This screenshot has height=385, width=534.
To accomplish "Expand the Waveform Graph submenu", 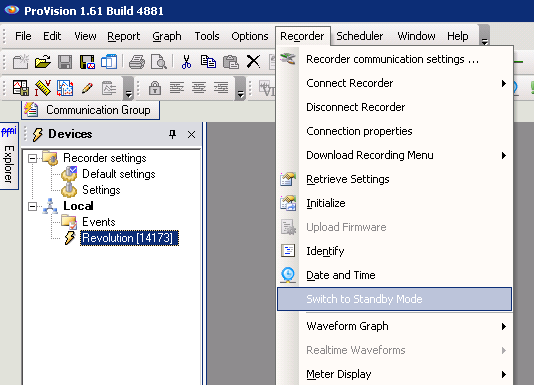I will click(x=394, y=326).
